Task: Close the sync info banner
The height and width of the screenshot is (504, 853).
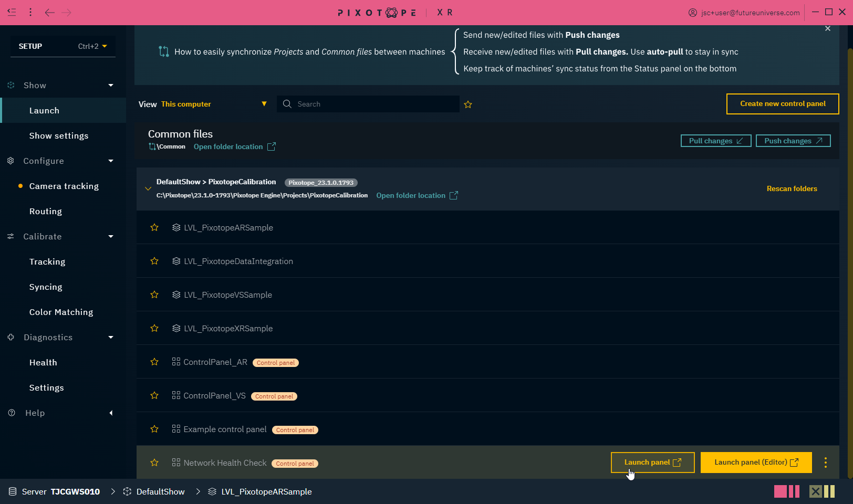Action: click(x=828, y=28)
